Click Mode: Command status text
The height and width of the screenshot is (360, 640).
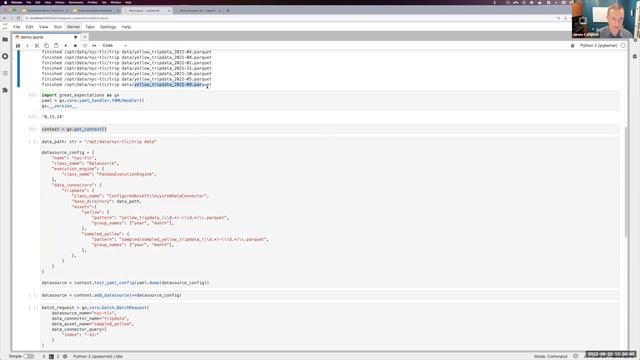[550, 356]
